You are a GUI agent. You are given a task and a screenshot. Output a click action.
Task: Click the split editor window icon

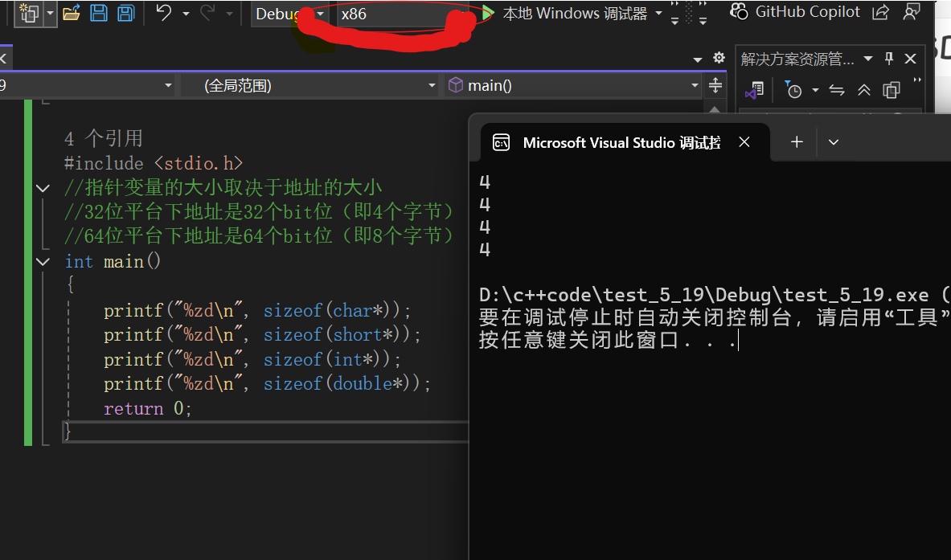715,85
